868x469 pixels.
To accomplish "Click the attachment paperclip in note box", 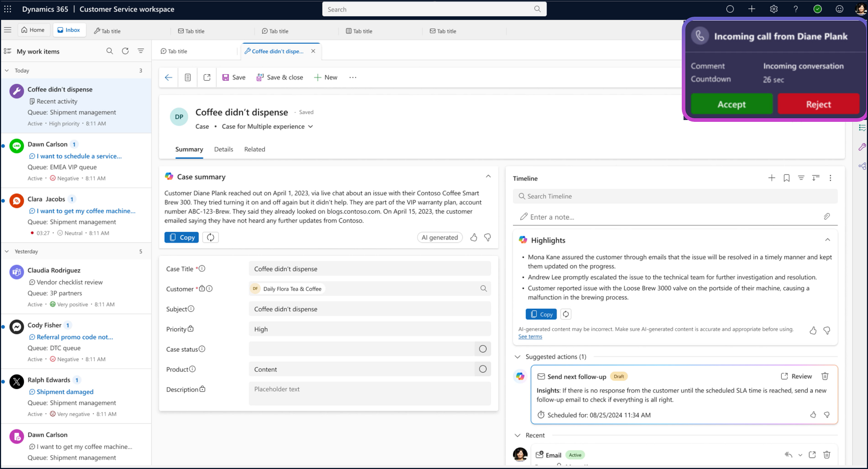I will (x=827, y=217).
